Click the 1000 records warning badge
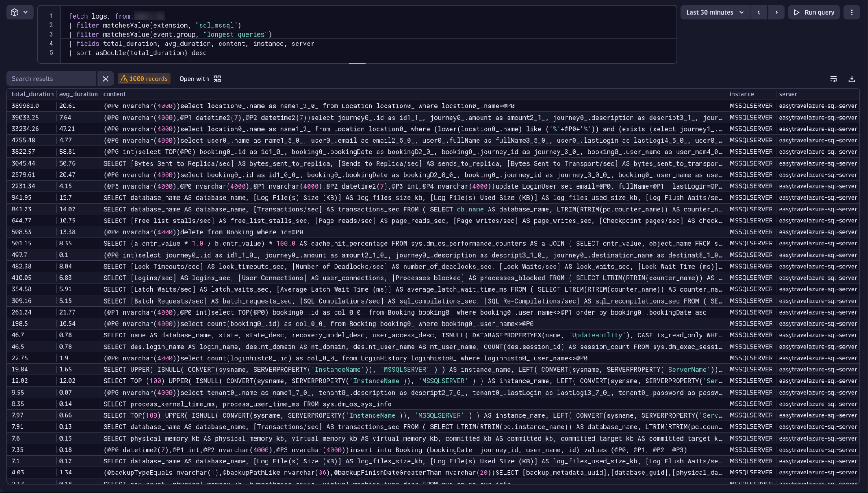Viewport: 868px width, 493px height. [144, 78]
